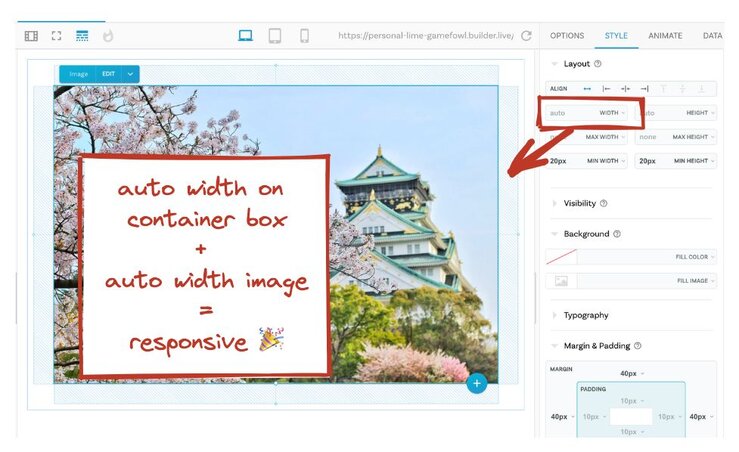Viewport: 739px width, 452px height.
Task: Show help for Margin & Padding
Action: [638, 345]
